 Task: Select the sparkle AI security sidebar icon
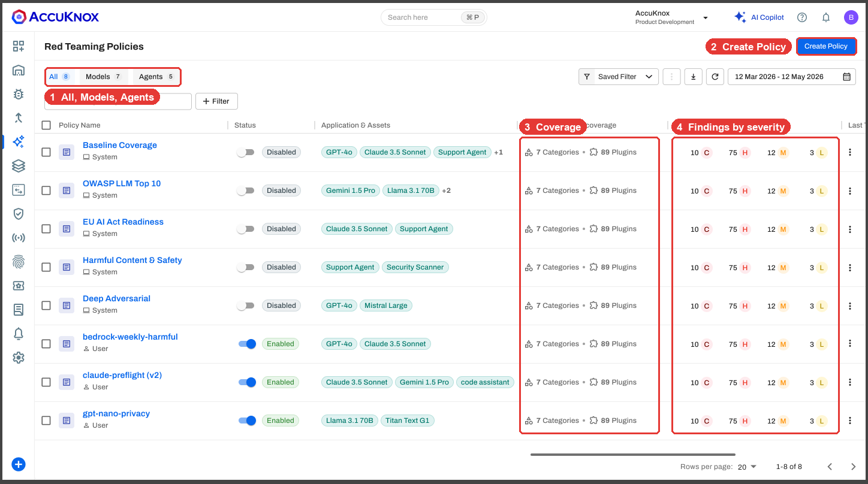(19, 142)
